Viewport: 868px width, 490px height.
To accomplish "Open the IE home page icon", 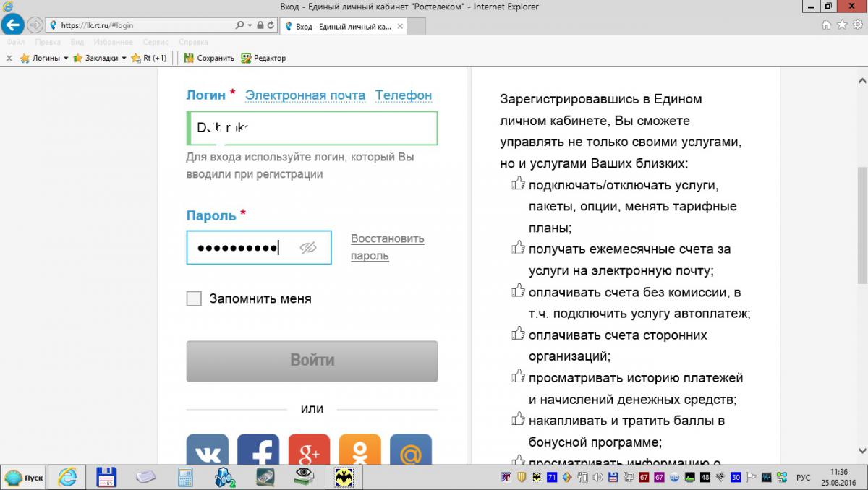I will (827, 25).
